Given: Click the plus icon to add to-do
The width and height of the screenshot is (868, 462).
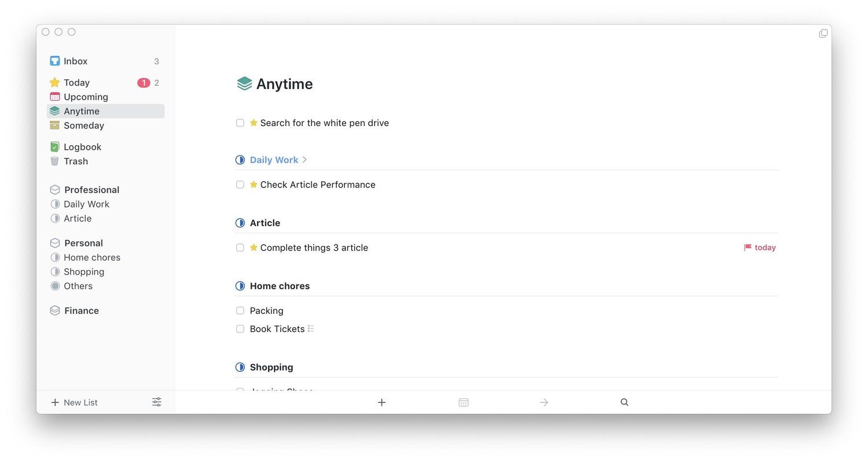Looking at the screenshot, I should click(x=381, y=402).
